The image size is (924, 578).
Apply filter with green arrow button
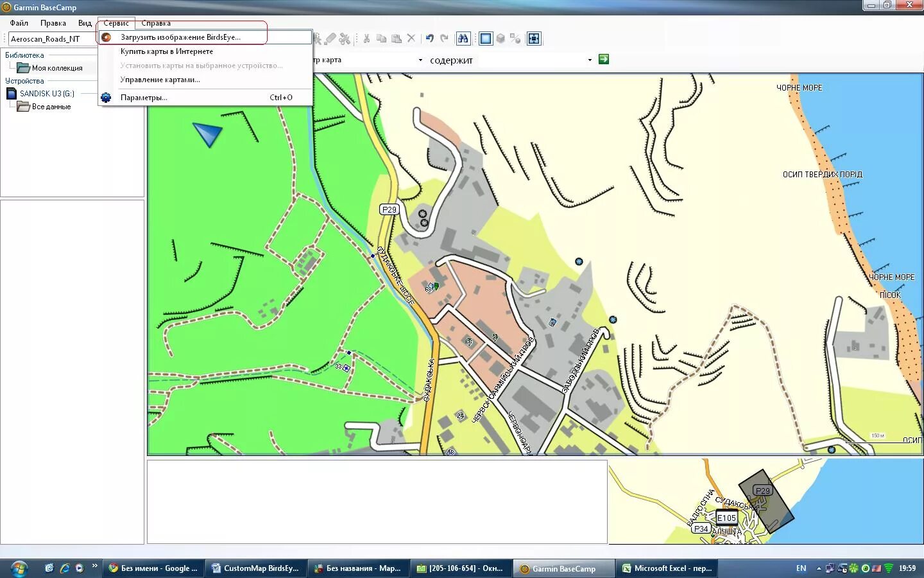[x=604, y=59]
